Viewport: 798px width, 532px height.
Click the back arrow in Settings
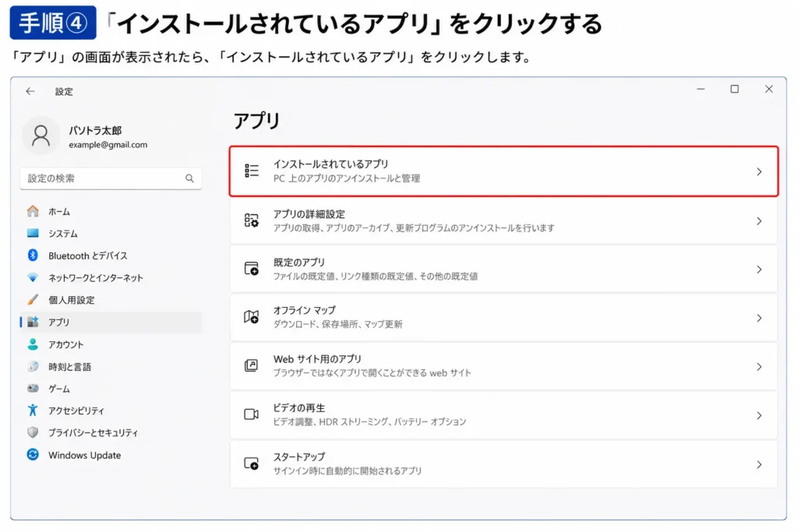[30, 92]
